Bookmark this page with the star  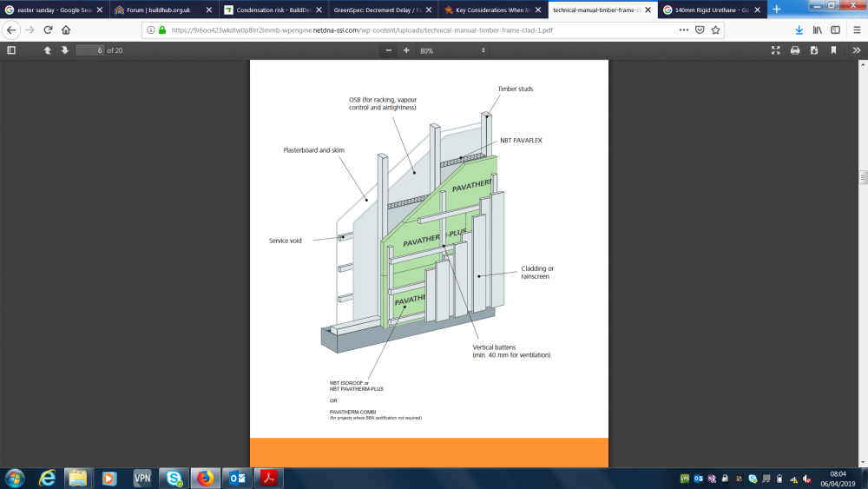click(716, 30)
